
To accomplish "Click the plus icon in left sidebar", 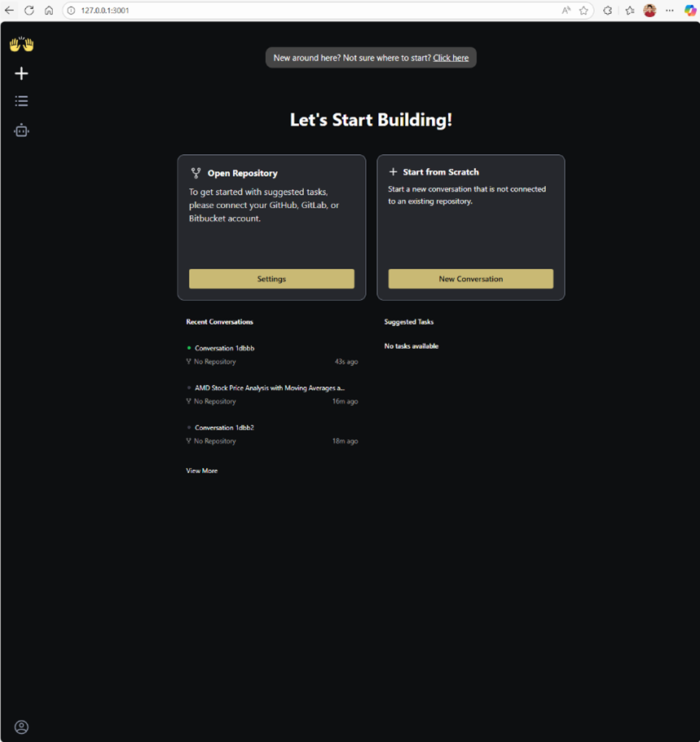I will tap(21, 73).
